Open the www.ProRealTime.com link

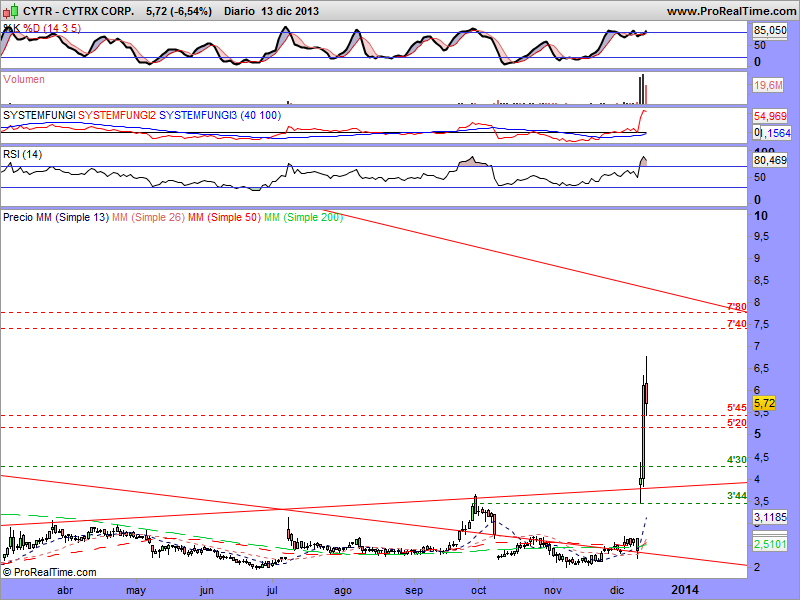coord(731,11)
